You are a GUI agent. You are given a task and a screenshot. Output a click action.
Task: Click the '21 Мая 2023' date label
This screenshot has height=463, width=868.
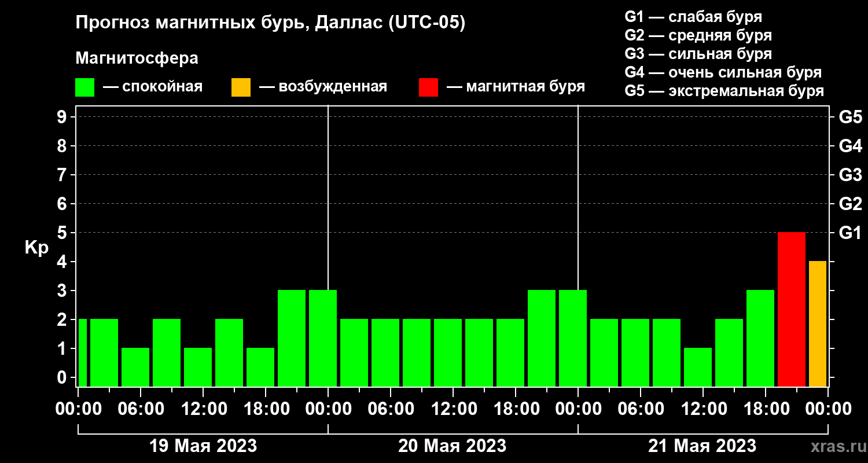pos(702,446)
